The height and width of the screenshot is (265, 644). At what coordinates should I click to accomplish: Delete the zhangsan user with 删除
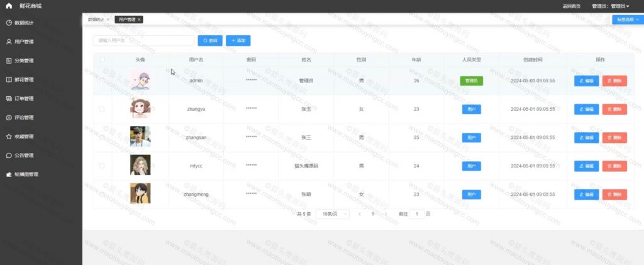[614, 137]
